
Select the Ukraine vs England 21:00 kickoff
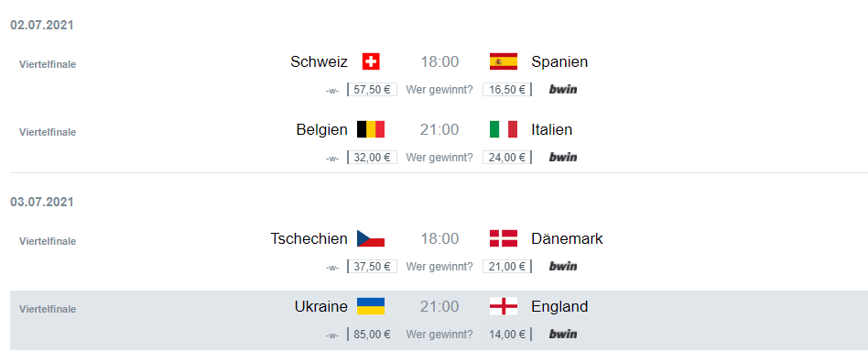pyautogui.click(x=439, y=306)
